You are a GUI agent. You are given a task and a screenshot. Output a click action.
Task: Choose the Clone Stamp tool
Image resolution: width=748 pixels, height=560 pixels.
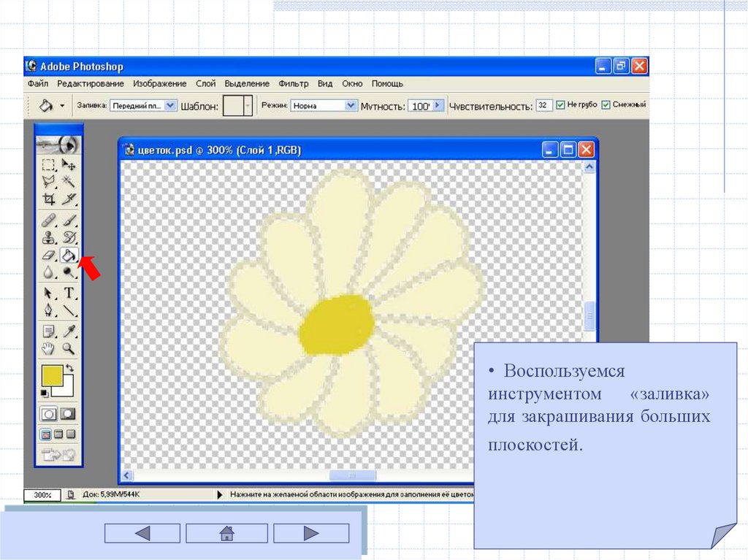[49, 237]
